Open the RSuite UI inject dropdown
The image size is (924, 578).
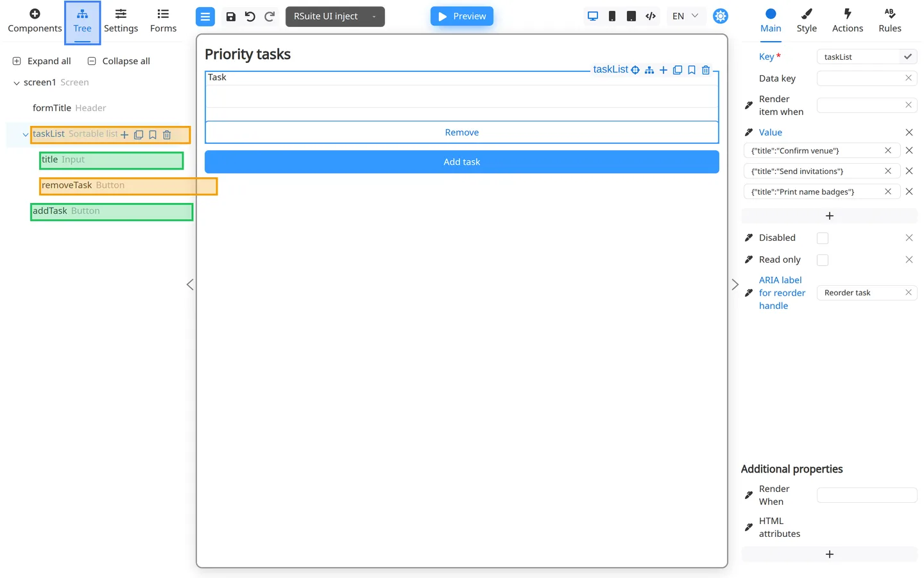pos(335,17)
